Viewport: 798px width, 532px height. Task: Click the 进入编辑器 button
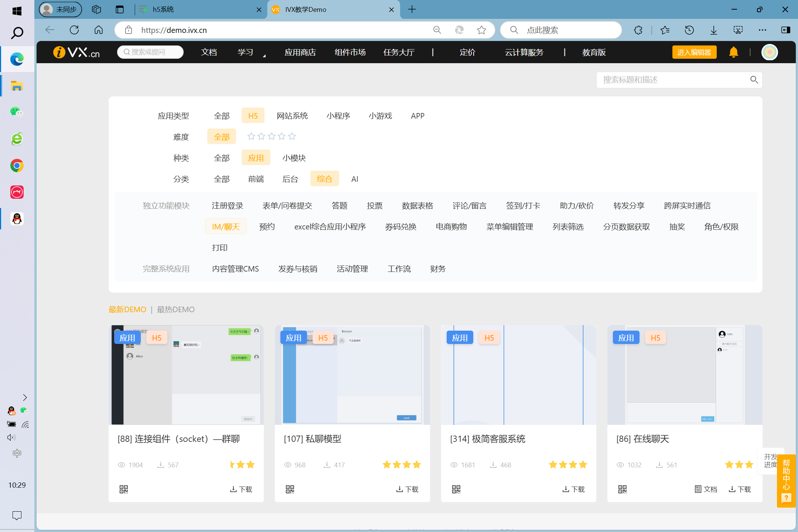(x=694, y=52)
